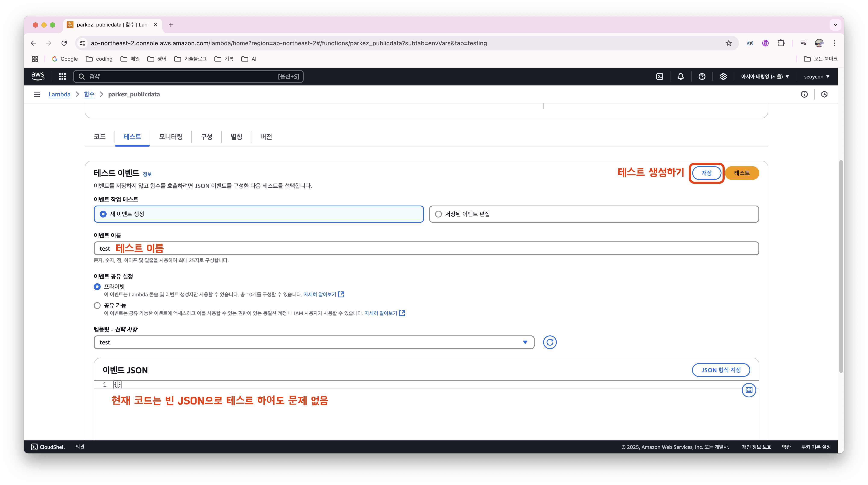
Task: Open the AWS services grid menu
Action: (x=62, y=76)
